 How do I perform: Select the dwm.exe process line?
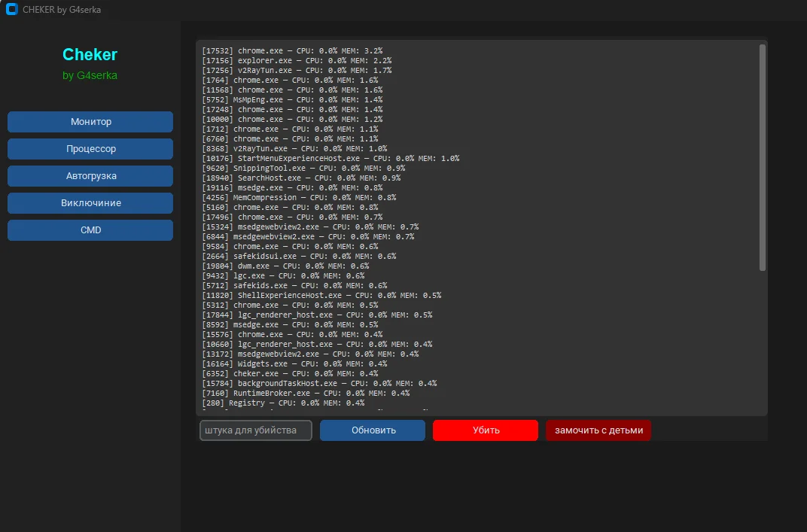(x=285, y=266)
